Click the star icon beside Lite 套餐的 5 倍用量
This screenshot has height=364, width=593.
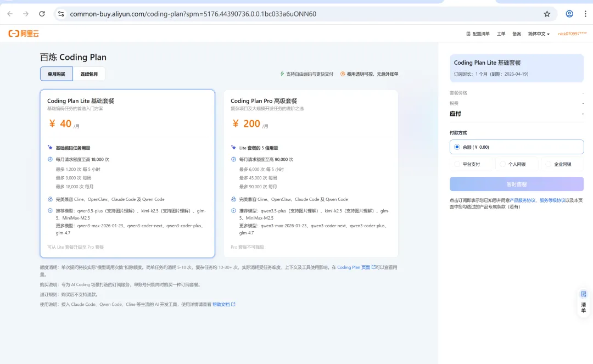pyautogui.click(x=233, y=148)
